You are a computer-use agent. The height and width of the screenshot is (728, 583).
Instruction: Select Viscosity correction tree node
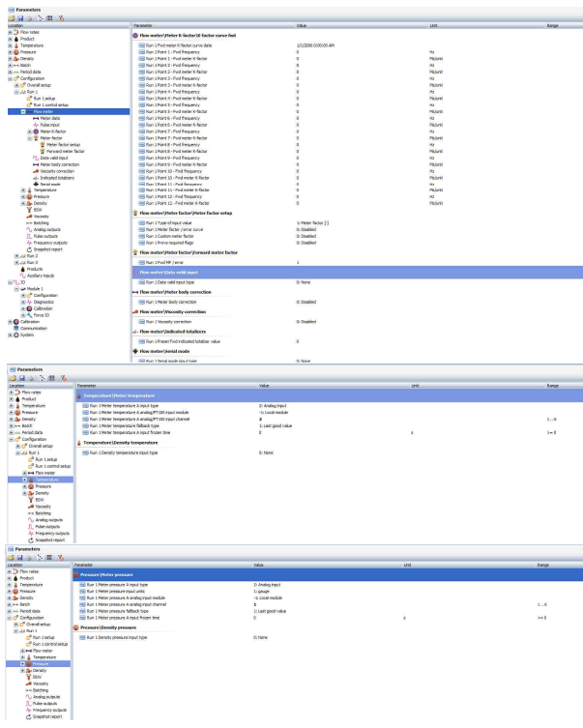[x=57, y=171]
